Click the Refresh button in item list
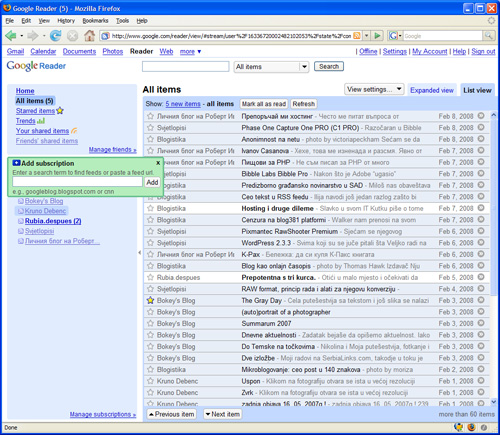The image size is (500, 435). (303, 104)
